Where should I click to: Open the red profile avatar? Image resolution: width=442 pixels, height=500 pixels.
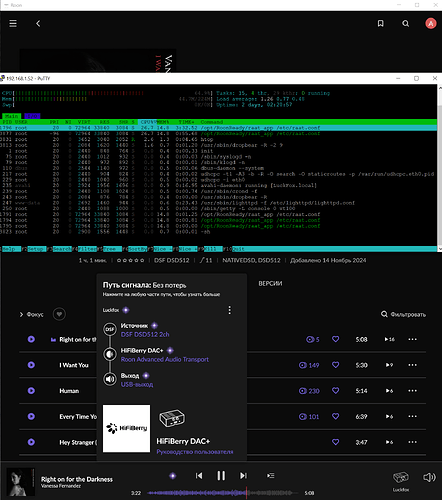tap(431, 23)
